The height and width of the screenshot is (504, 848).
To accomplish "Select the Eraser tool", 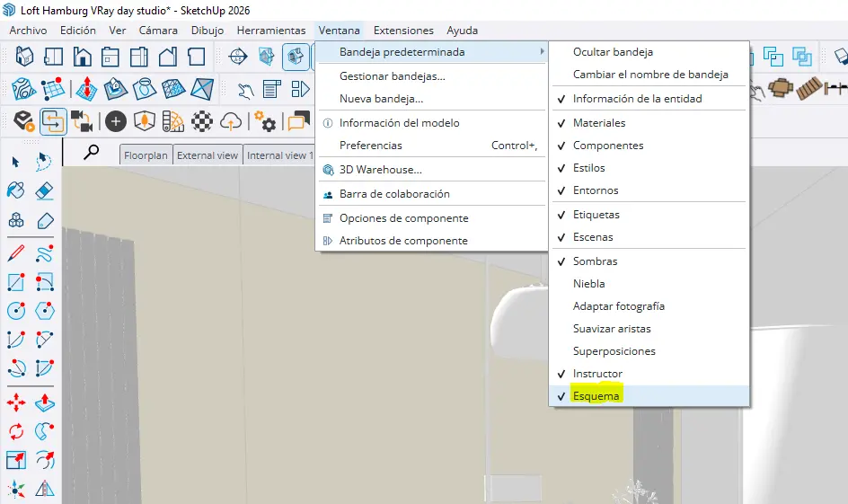I will [44, 190].
